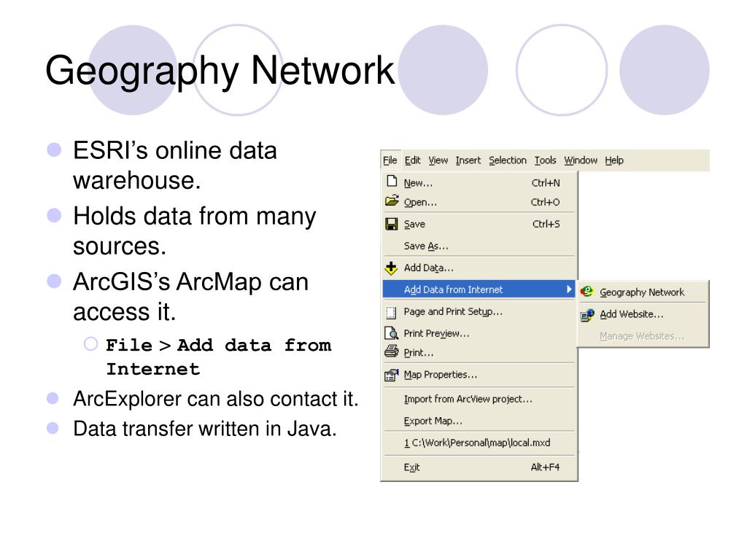Open the Help menu
Viewport: 747px width, 560px height.
pos(614,160)
